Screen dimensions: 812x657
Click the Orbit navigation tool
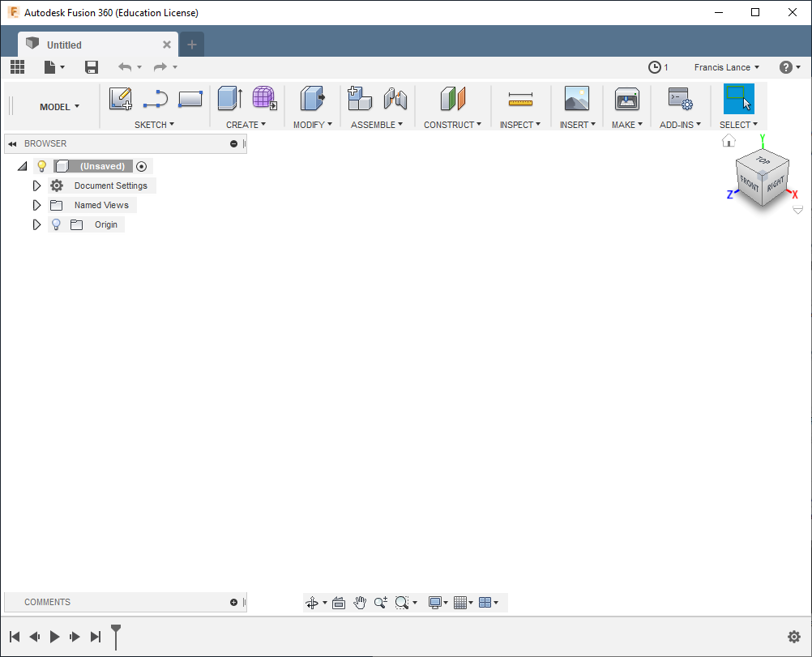coord(312,603)
